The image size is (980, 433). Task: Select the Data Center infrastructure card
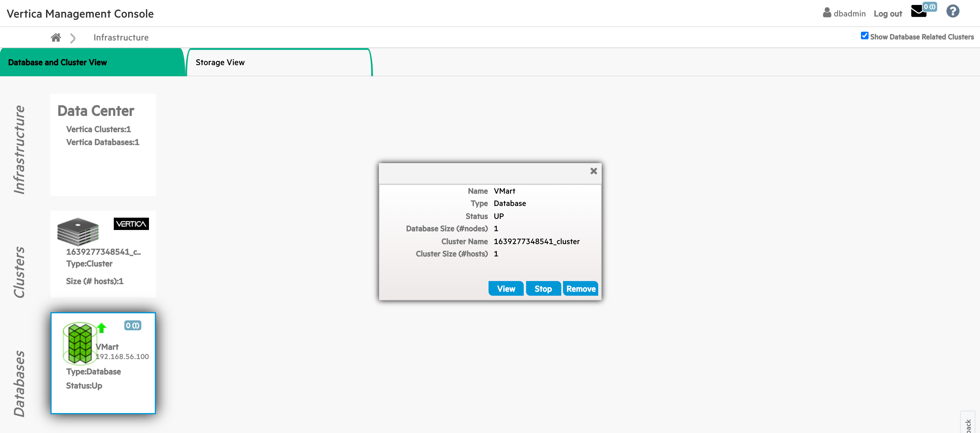pyautogui.click(x=103, y=145)
